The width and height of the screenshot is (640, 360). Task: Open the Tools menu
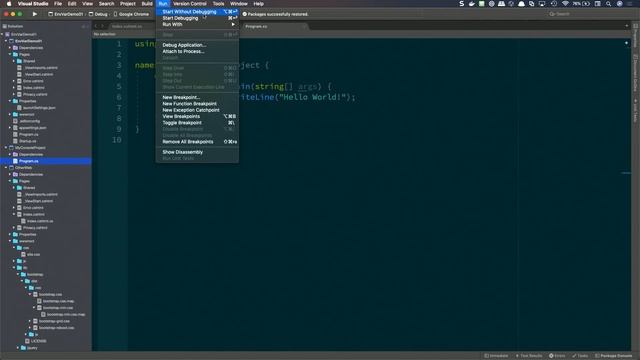(218, 4)
